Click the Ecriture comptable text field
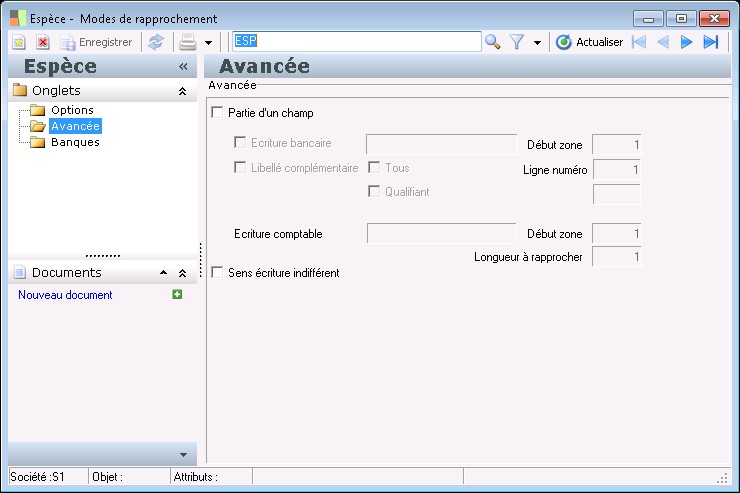 tap(441, 234)
